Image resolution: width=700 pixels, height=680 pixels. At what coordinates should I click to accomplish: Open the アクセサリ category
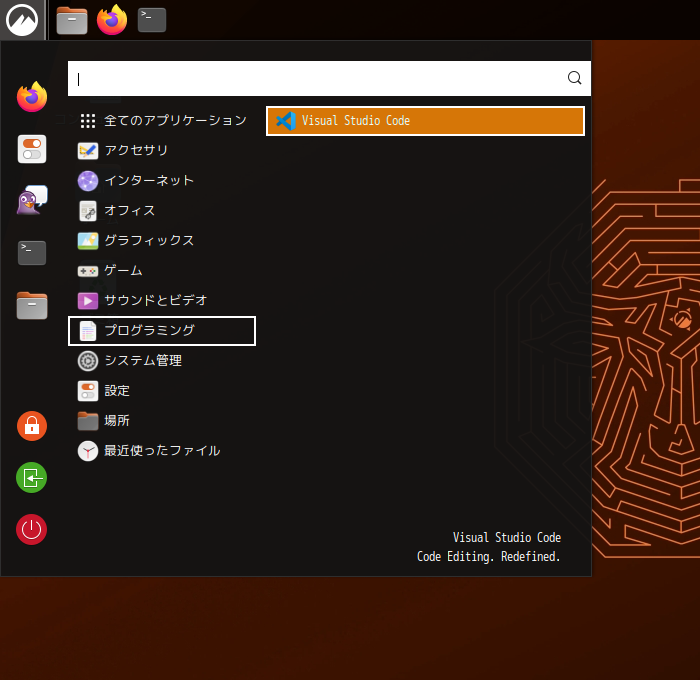(x=162, y=150)
